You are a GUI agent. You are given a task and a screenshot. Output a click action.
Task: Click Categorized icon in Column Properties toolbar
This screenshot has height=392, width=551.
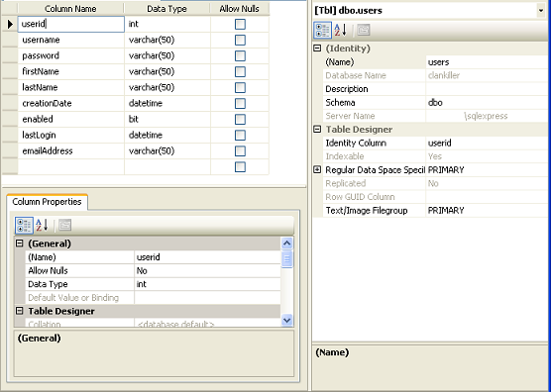coord(24,226)
